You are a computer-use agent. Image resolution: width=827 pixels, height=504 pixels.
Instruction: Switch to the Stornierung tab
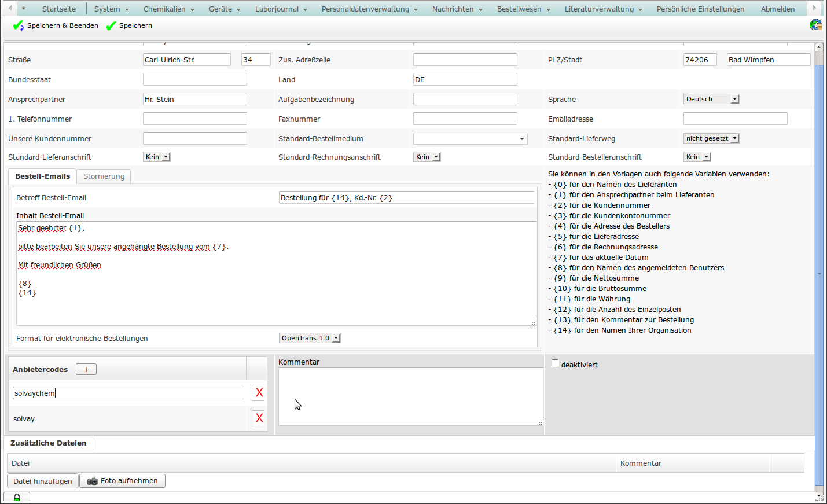(104, 176)
